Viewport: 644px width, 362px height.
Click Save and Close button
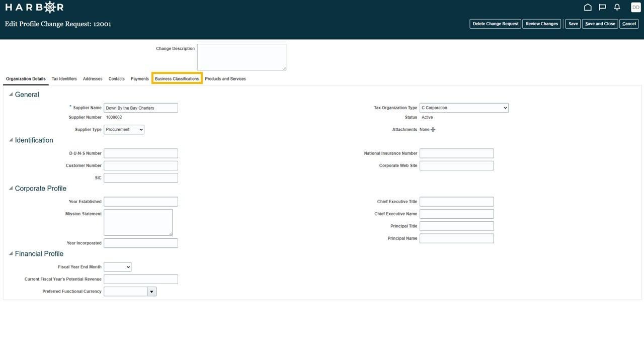pyautogui.click(x=600, y=24)
